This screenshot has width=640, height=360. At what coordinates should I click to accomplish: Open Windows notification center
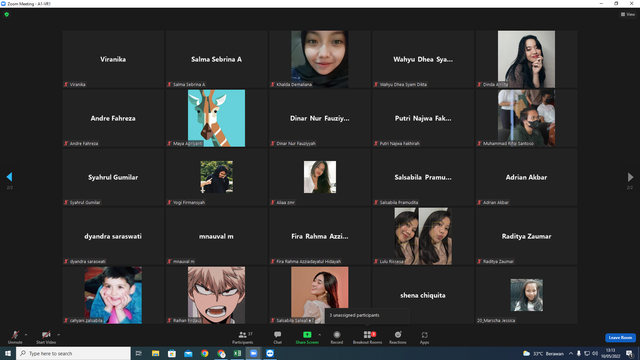point(629,353)
